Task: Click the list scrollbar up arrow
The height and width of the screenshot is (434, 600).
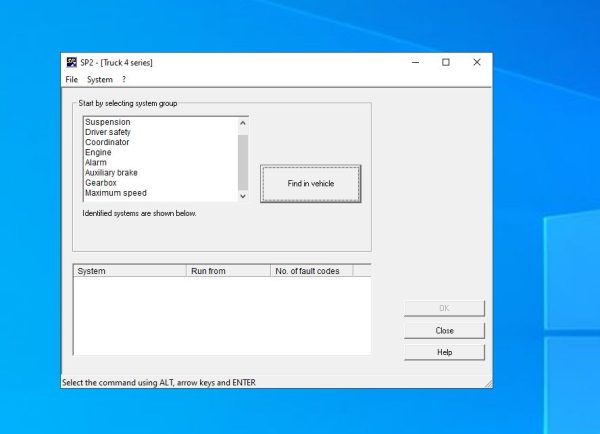Action: click(x=243, y=123)
